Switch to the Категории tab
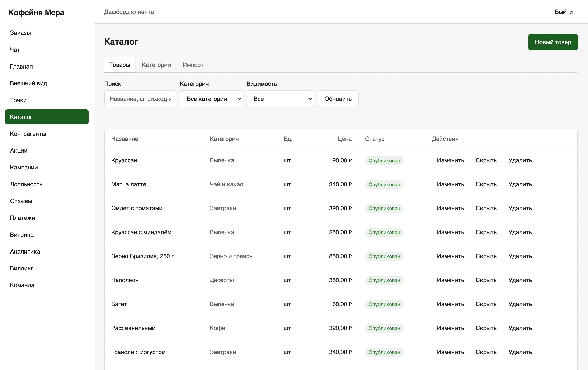This screenshot has width=588, height=370. click(x=156, y=65)
